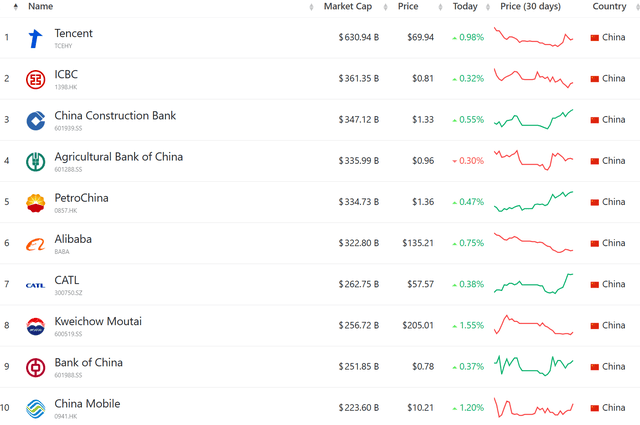Open the Tencent company name link
Screen dimensions: 640x425
(x=73, y=34)
